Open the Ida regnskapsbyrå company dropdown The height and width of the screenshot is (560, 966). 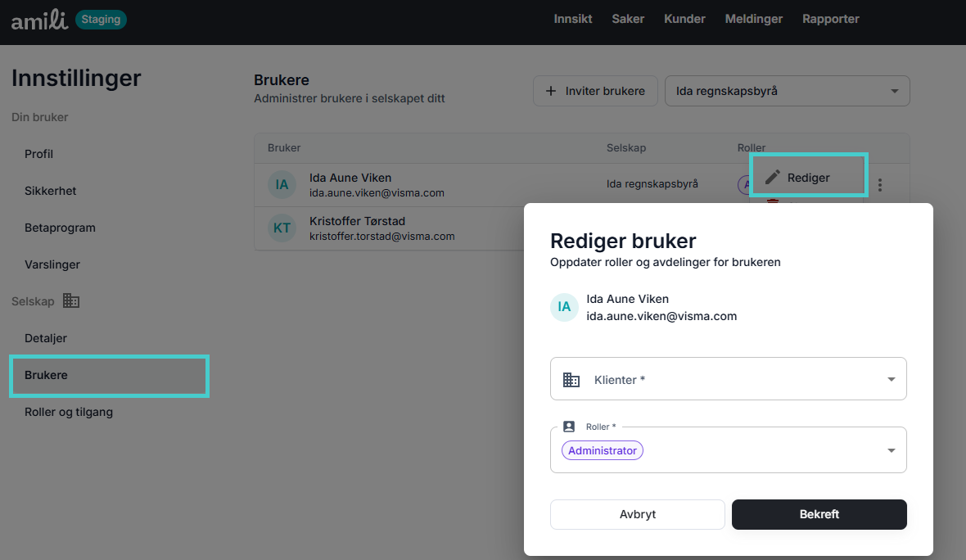coord(788,91)
